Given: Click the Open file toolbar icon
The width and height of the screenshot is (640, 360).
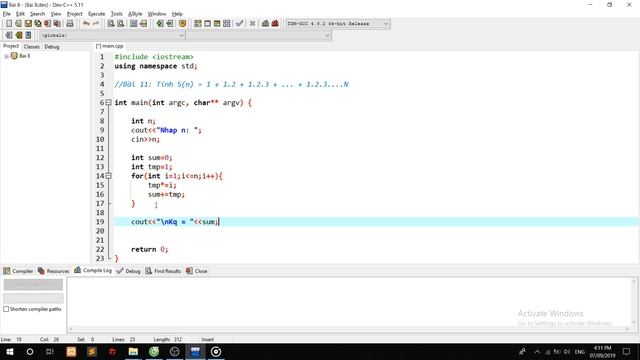Looking at the screenshot, I should point(18,24).
